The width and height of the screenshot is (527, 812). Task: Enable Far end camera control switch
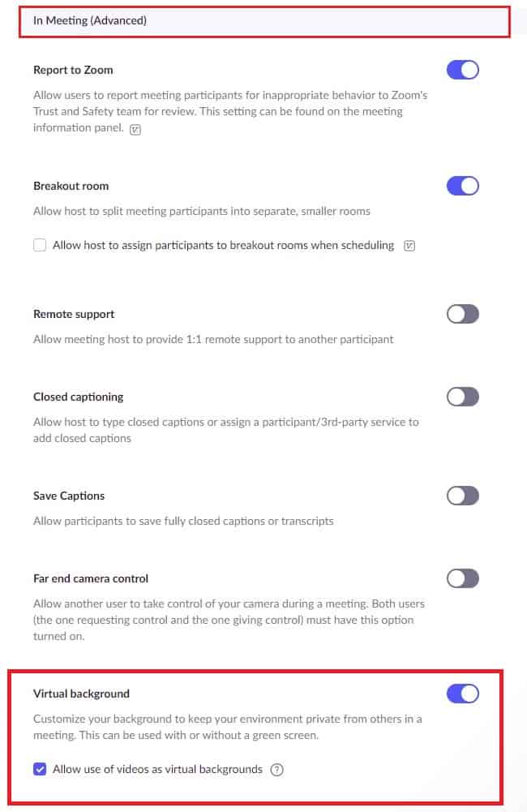click(462, 578)
